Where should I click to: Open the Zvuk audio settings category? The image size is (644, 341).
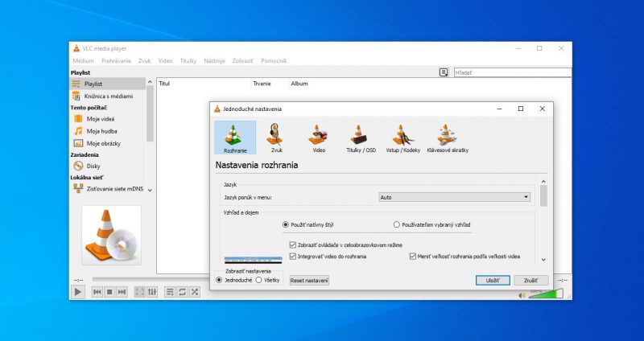pyautogui.click(x=276, y=138)
